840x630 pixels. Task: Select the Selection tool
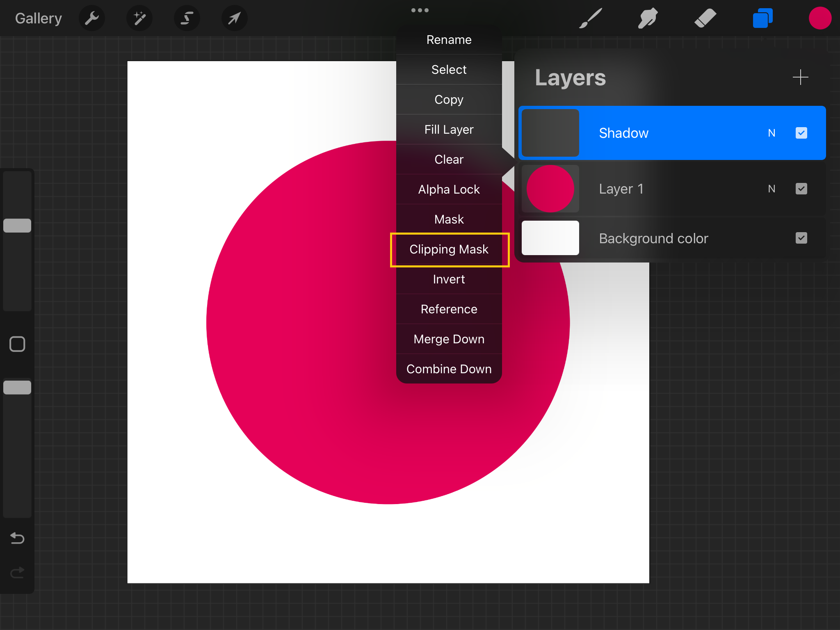tap(187, 18)
